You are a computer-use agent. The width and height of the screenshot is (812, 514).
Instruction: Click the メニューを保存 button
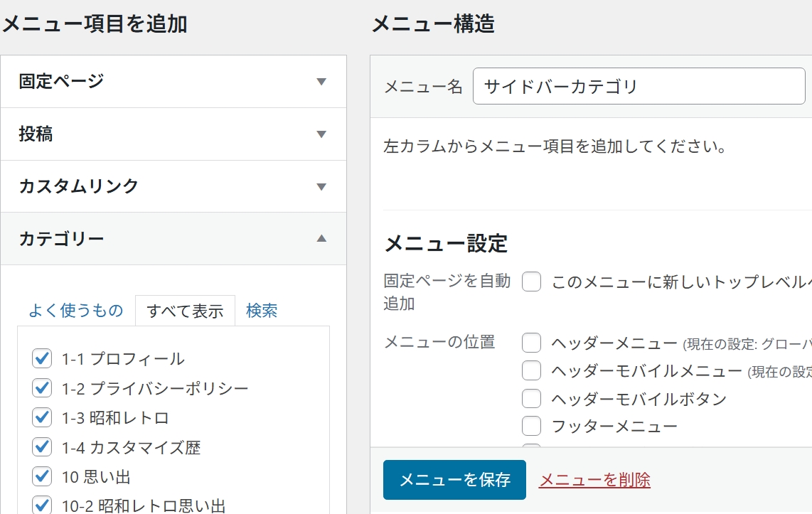454,480
